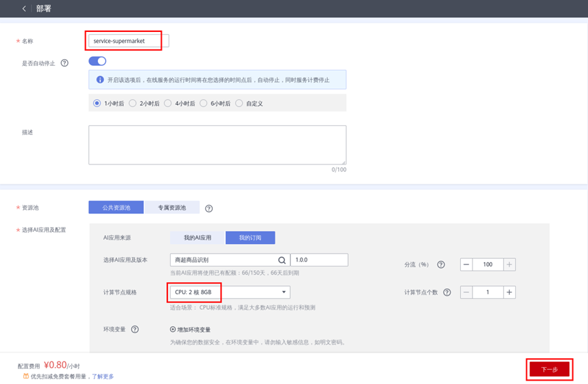Click the 计算节点个数 value field
The width and height of the screenshot is (588, 384).
[x=487, y=292]
